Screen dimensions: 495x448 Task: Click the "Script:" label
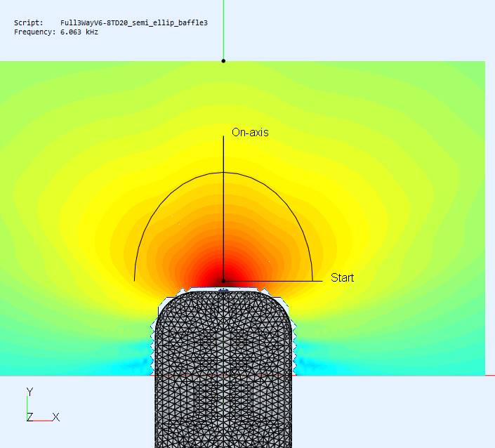29,22
